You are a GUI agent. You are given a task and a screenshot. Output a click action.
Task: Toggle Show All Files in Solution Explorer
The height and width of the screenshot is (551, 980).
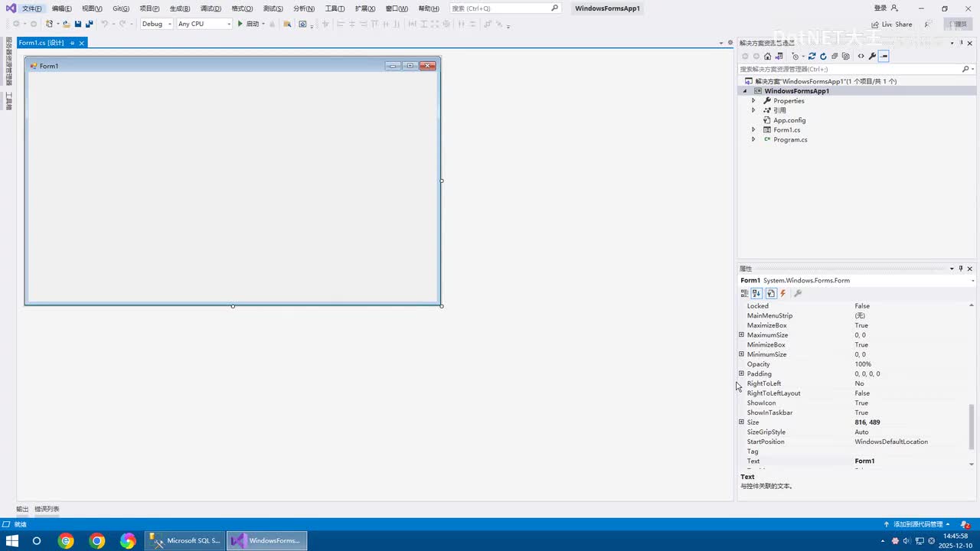[x=845, y=56]
